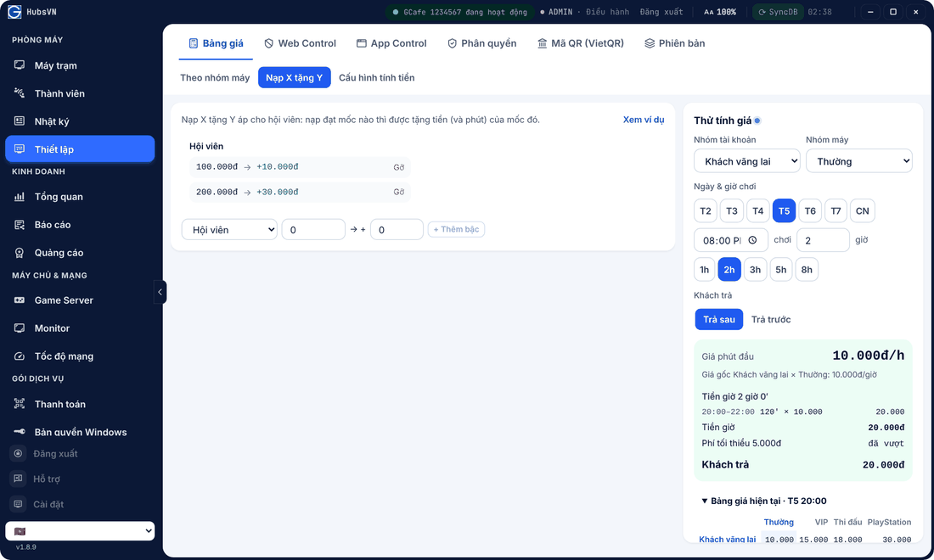Select day T5

pos(784,210)
